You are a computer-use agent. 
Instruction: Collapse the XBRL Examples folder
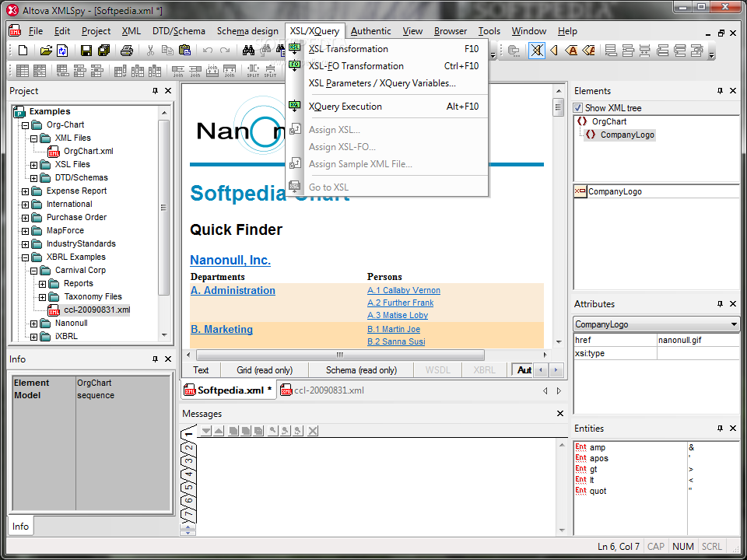(x=25, y=257)
